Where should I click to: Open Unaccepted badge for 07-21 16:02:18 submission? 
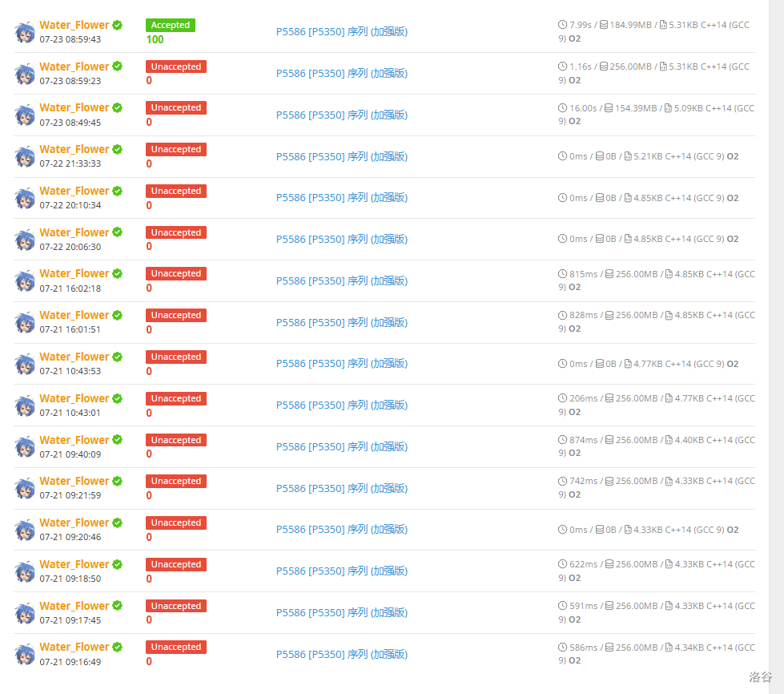click(x=176, y=274)
